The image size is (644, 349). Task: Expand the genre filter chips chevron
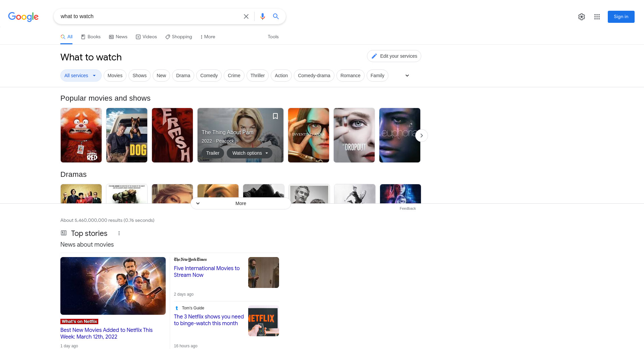pyautogui.click(x=407, y=76)
